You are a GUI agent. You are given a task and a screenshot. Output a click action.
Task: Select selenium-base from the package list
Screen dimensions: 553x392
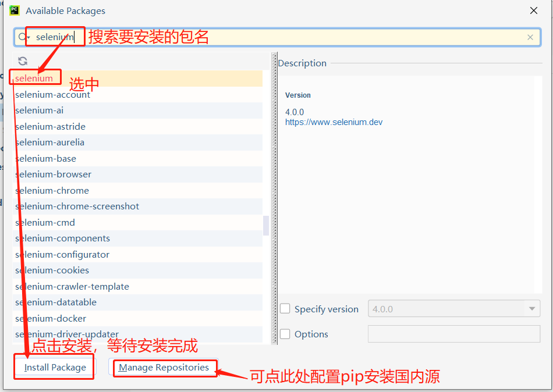tap(45, 158)
